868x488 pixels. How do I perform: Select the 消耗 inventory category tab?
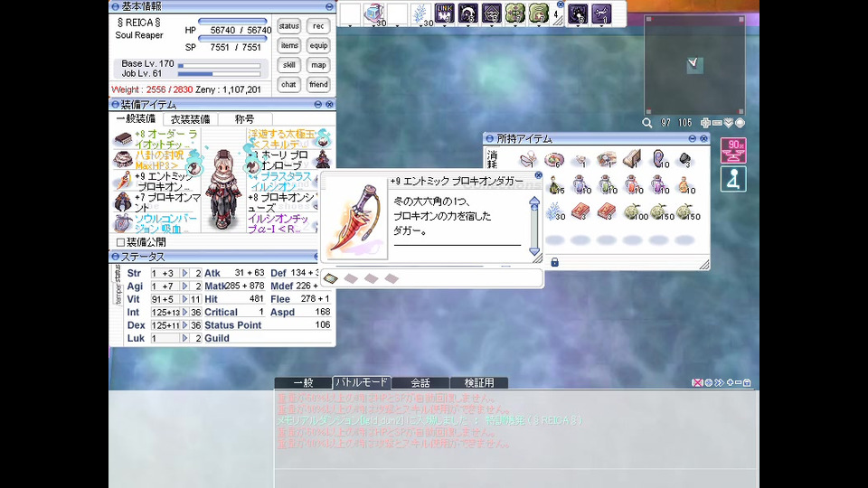[492, 160]
